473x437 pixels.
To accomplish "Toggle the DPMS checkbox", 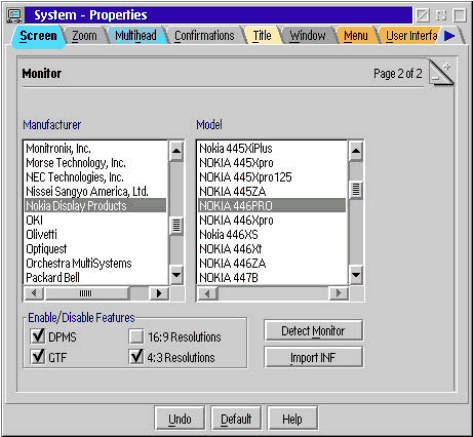I will point(38,336).
